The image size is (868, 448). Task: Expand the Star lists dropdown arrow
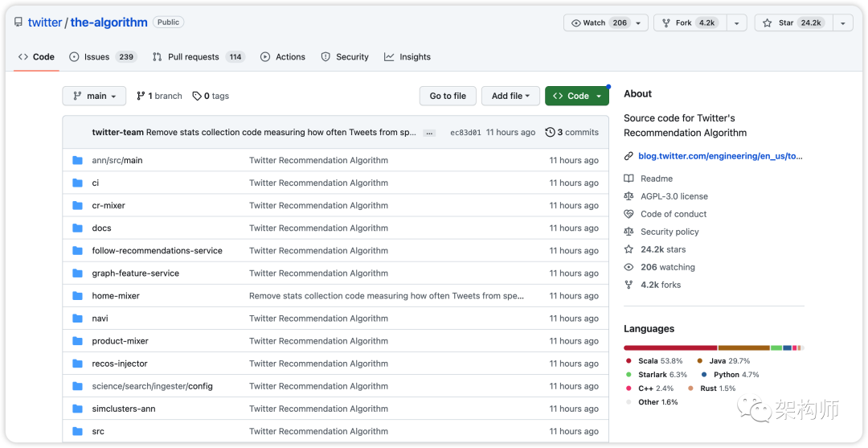click(x=842, y=23)
